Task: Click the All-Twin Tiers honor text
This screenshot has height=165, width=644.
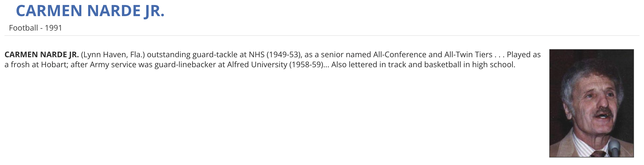Action: click(468, 54)
